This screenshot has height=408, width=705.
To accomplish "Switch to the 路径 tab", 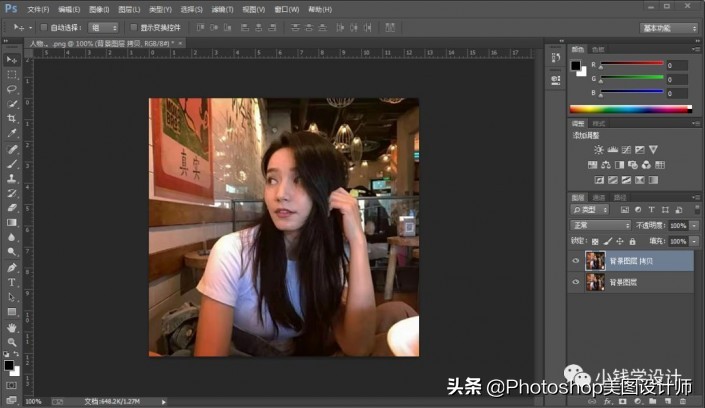I will [x=620, y=197].
